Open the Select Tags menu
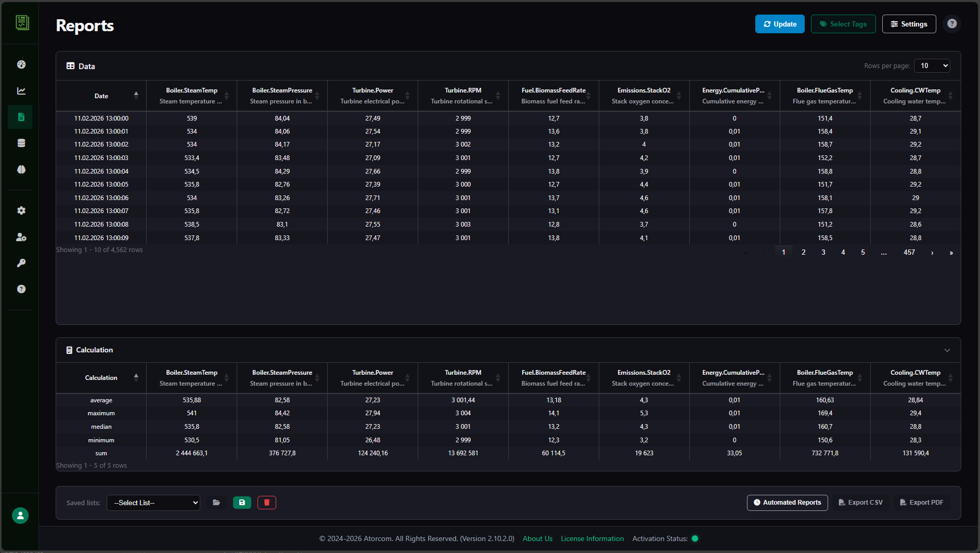980x553 pixels. pos(843,23)
